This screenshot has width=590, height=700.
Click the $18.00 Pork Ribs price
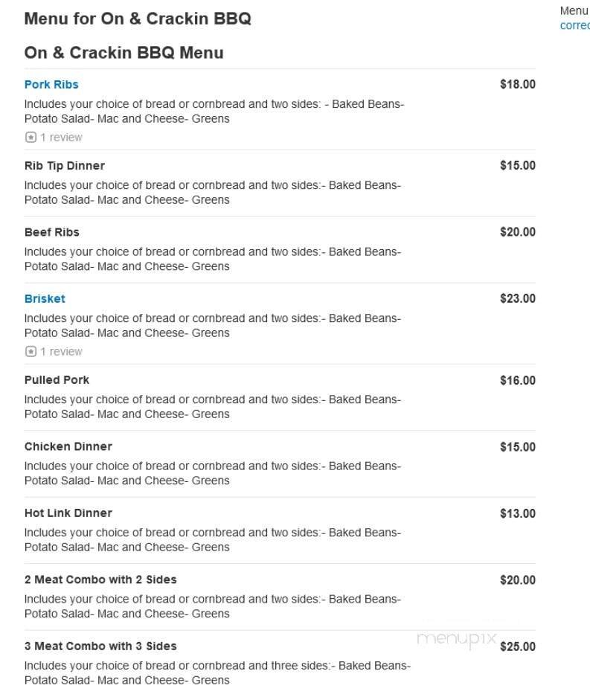point(517,85)
